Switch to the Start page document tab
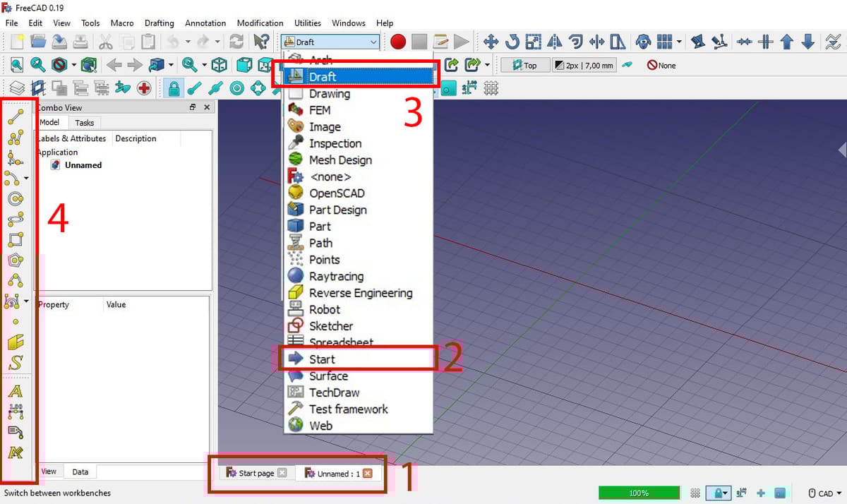847x504 pixels. point(256,473)
